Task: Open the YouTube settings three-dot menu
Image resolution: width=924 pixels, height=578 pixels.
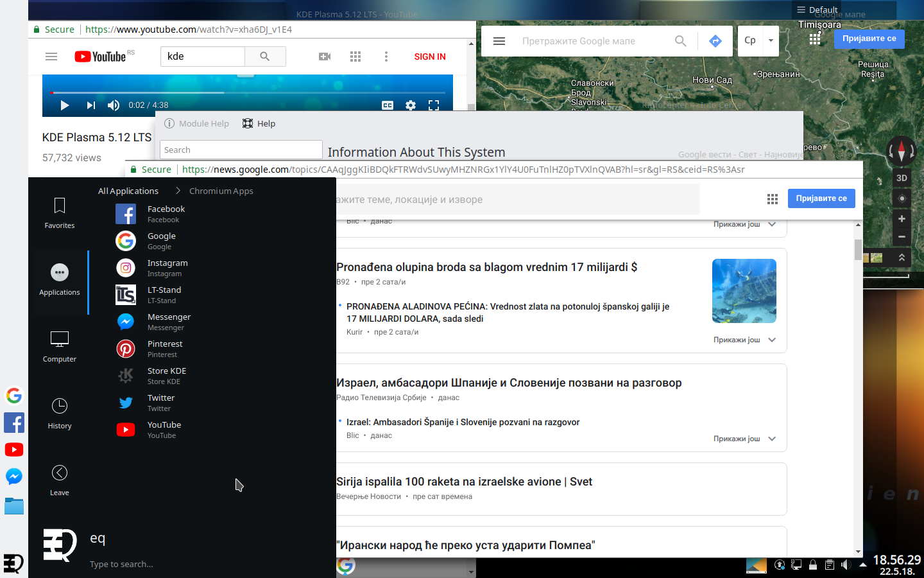Action: [x=386, y=57]
